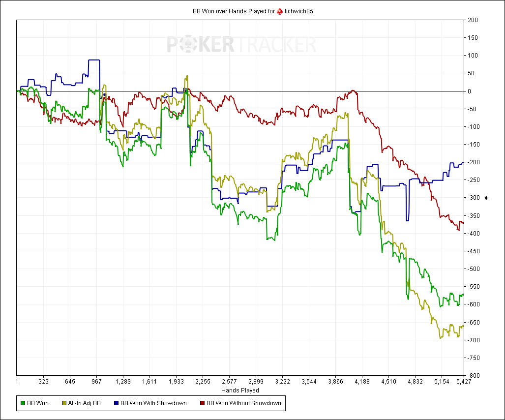The height and width of the screenshot is (420, 505).
Task: Click the yellow All-In Adj BB swatch
Action: [64, 403]
